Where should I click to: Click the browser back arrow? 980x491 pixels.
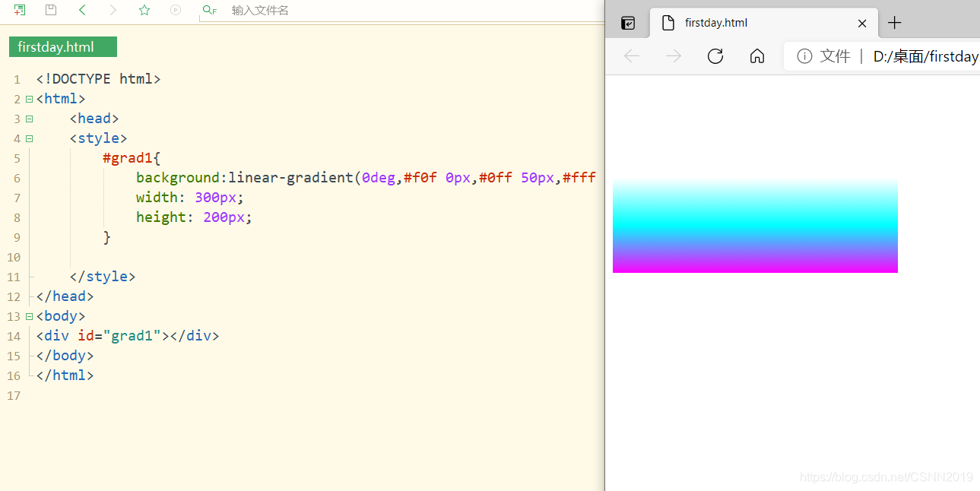pyautogui.click(x=632, y=56)
